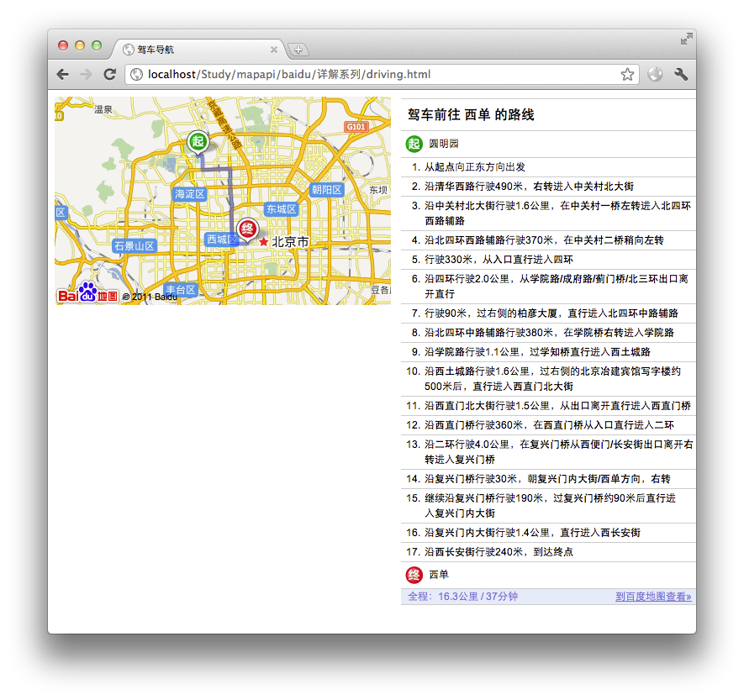Click the bookmark star in the address bar
Screen dimensions: 744x700
pyautogui.click(x=626, y=74)
